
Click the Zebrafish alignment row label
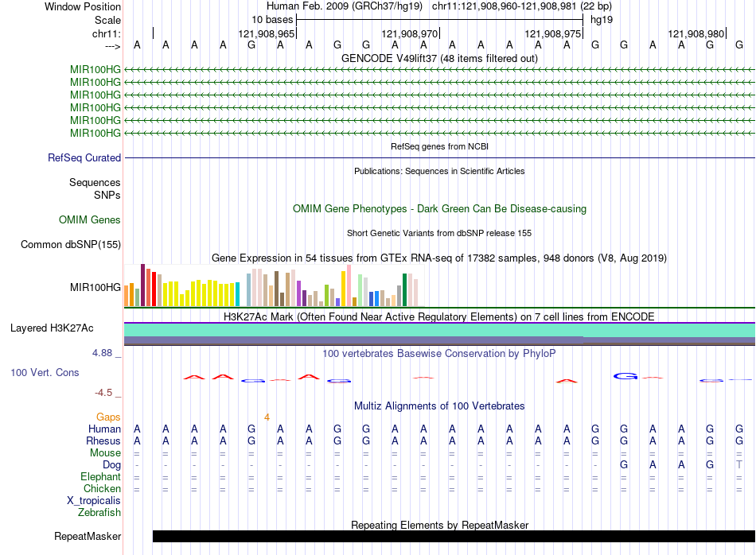[99, 513]
